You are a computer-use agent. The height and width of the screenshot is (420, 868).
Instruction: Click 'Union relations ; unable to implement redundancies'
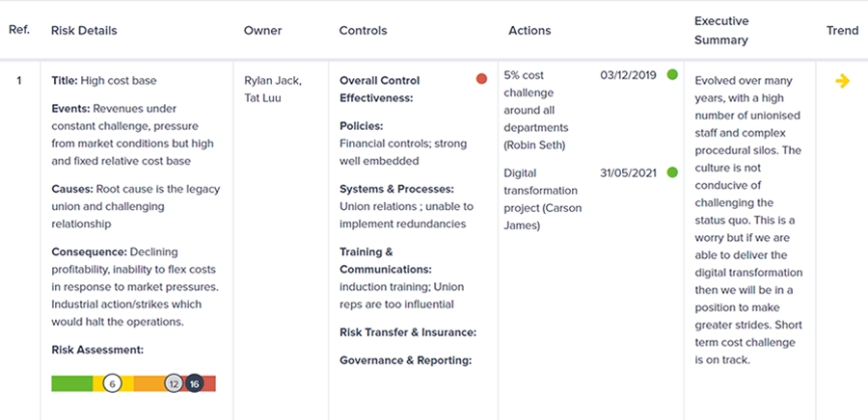click(x=406, y=216)
